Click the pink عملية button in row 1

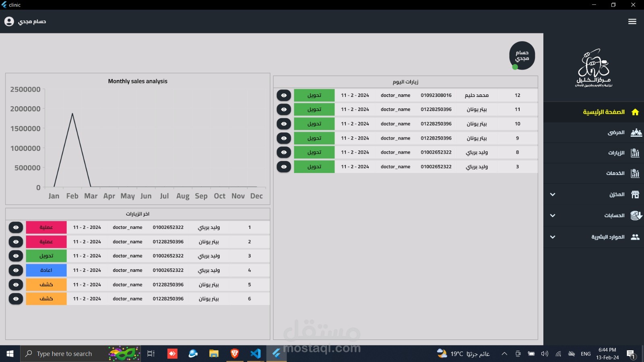(x=46, y=228)
